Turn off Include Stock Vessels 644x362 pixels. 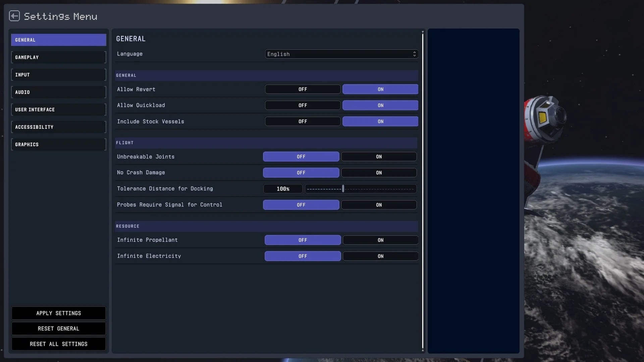(x=302, y=121)
